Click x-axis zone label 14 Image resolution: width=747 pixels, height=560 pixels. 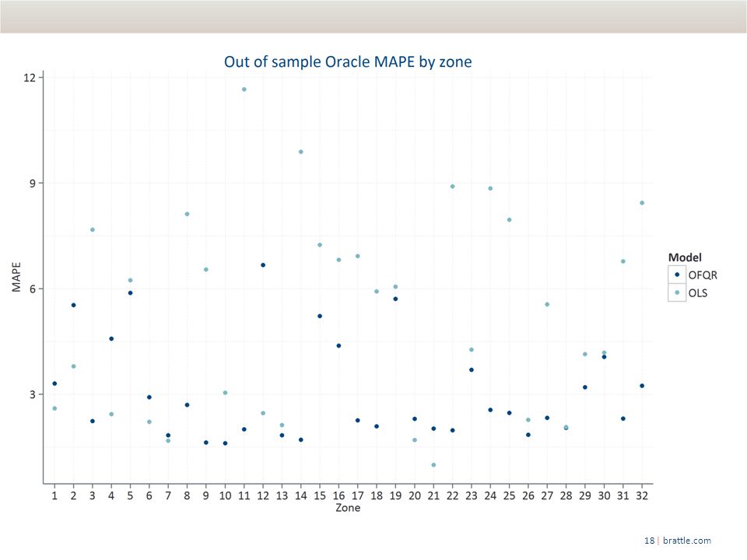pyautogui.click(x=300, y=495)
